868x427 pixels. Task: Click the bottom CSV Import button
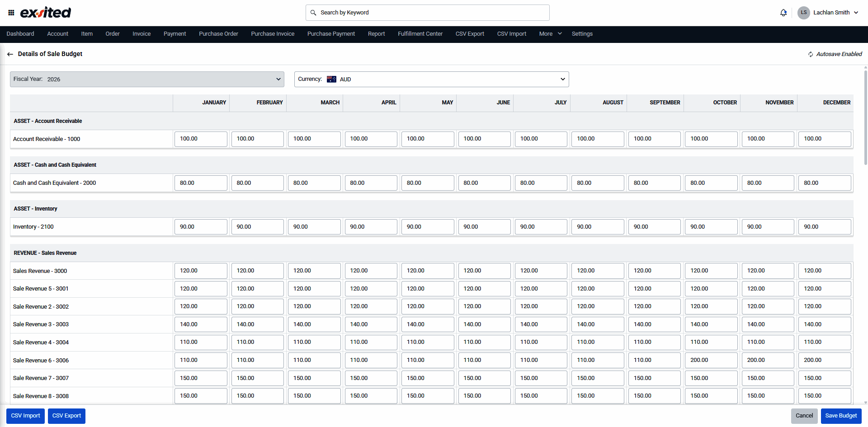25,416
